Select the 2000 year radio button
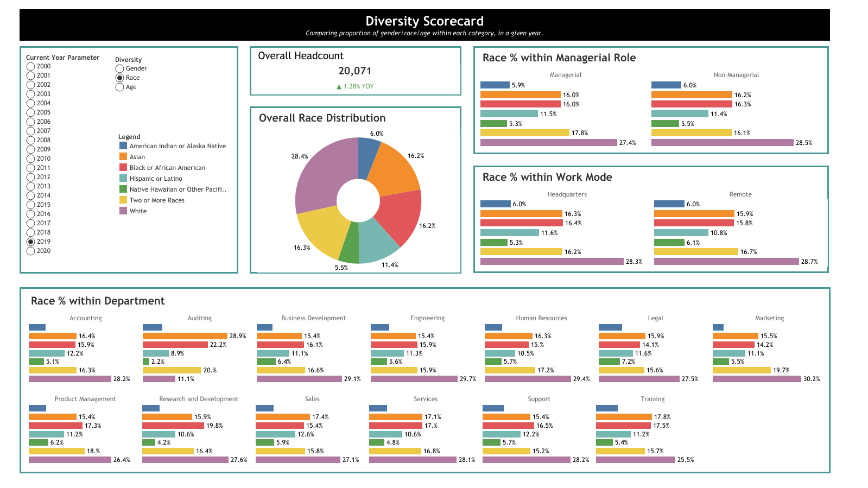 point(31,66)
